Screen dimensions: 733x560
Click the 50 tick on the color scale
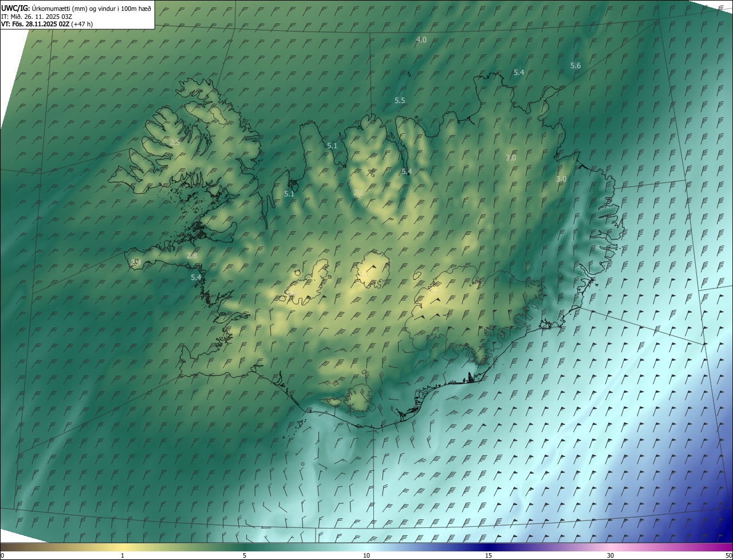click(728, 556)
